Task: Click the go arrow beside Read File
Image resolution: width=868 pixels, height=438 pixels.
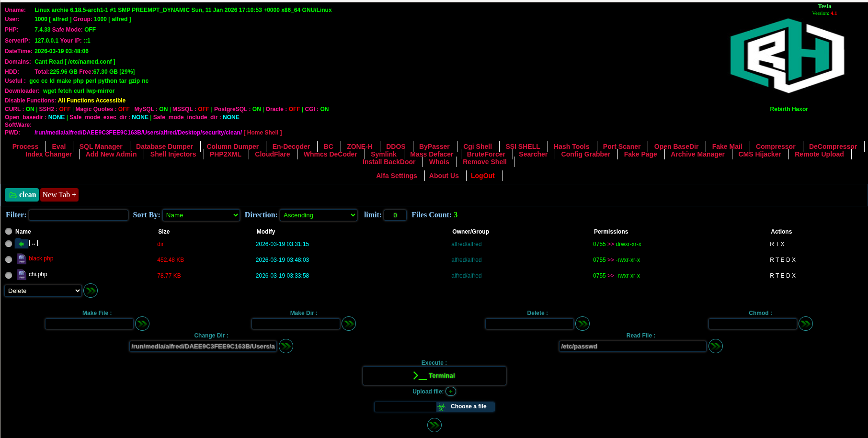Action: coord(716,346)
